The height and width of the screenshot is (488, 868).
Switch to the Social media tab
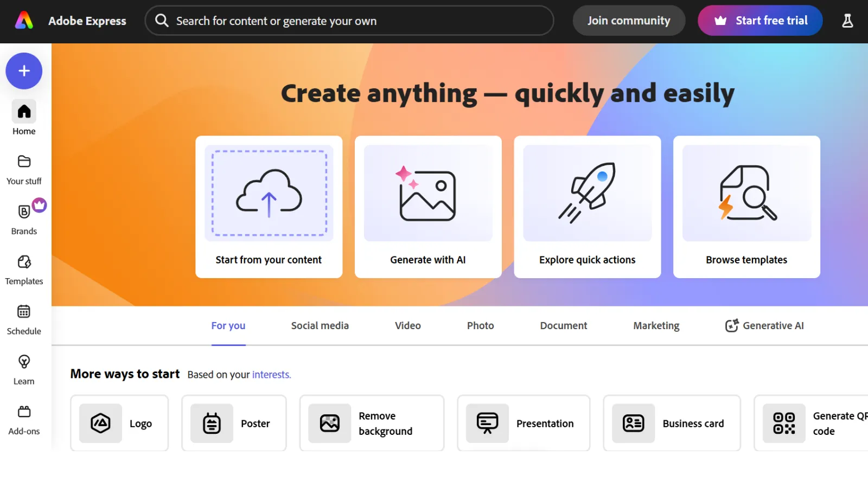(320, 325)
